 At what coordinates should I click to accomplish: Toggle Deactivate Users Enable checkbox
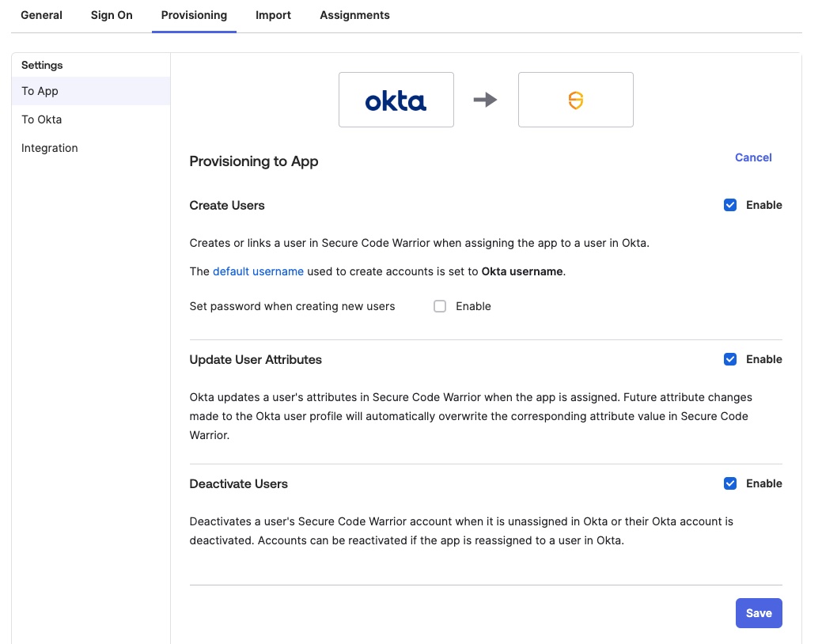[x=730, y=483]
